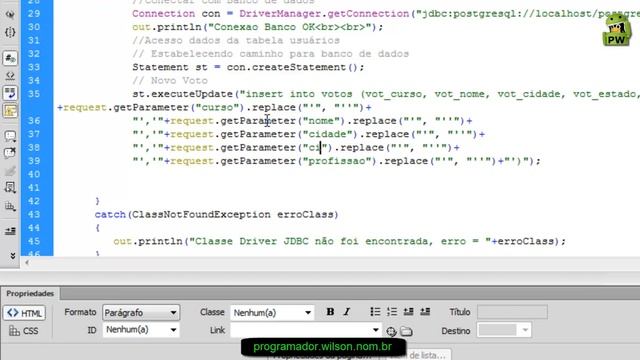The image size is (640, 360).
Task: Toggle Line Numbers in the coding toolbar
Action: pos(10,58)
